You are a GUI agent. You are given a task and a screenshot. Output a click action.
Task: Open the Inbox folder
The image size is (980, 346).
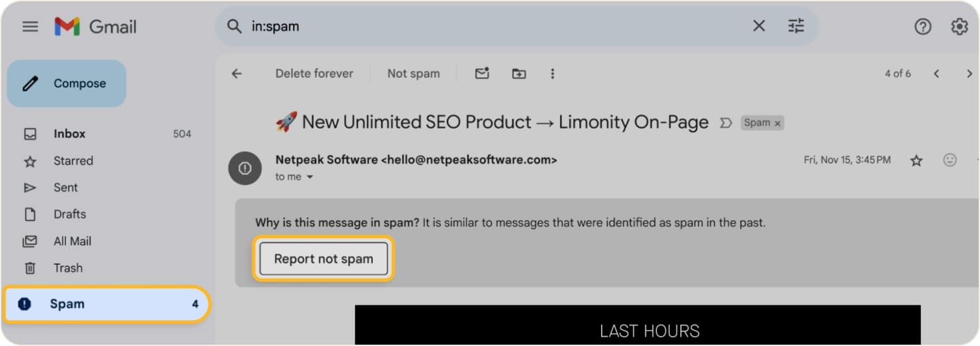(x=69, y=134)
